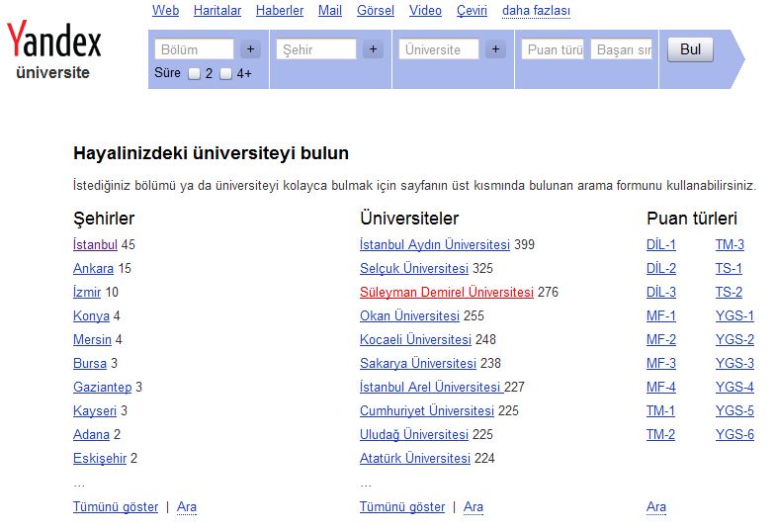Select Eskişehir from the cities
Viewport: 777px width, 532px height.
pos(100,458)
